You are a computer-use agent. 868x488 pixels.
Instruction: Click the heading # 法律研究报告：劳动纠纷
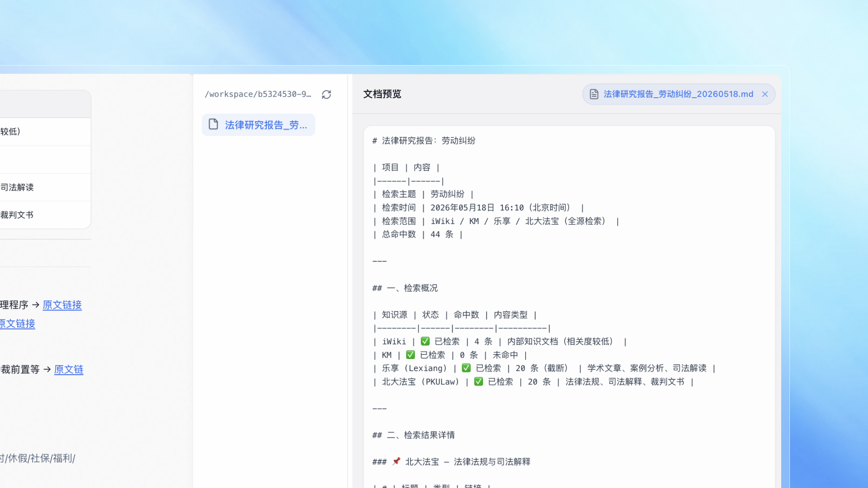(x=424, y=141)
